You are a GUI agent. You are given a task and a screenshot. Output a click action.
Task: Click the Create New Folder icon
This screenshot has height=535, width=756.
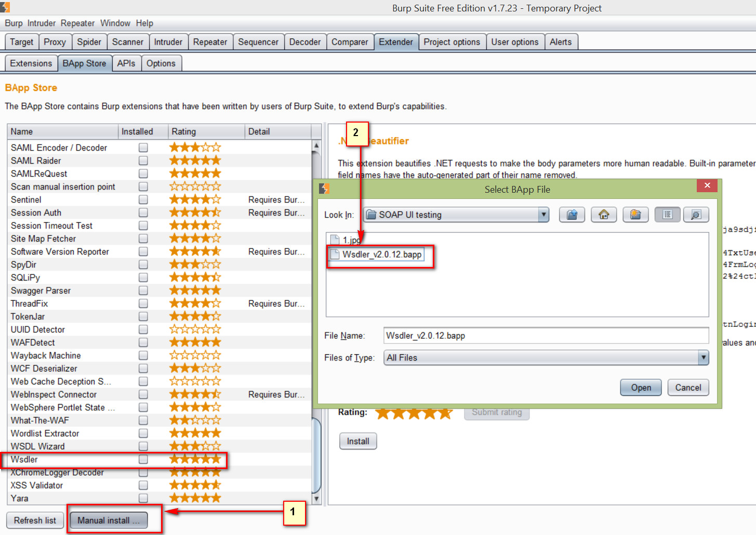(635, 215)
